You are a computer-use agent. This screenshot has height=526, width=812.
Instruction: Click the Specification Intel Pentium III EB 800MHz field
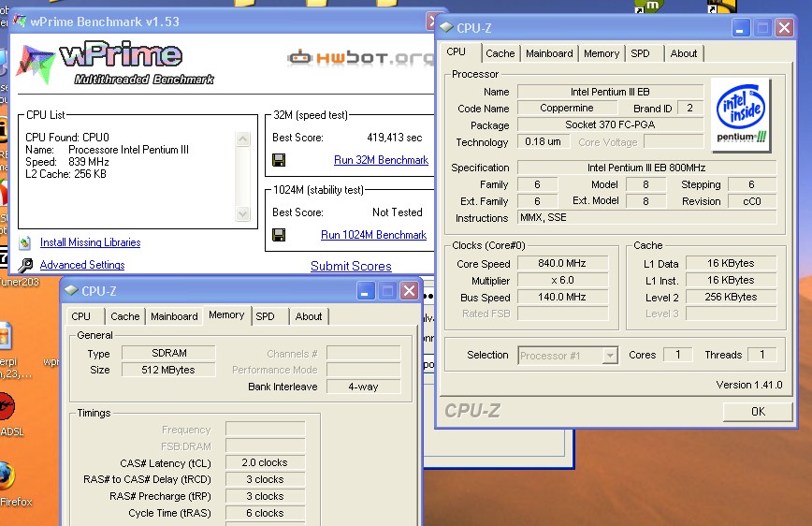tap(646, 168)
